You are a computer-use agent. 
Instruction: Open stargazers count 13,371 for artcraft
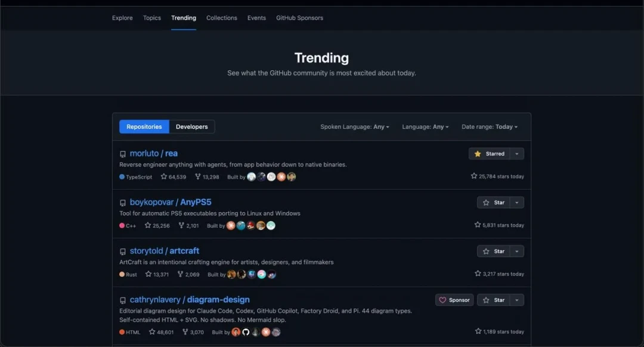point(157,274)
